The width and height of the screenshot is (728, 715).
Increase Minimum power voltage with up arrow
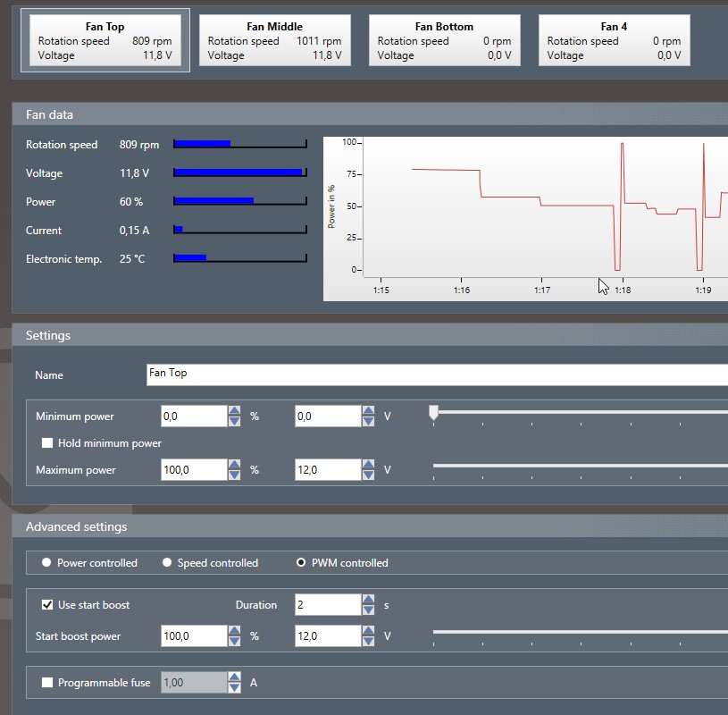pos(369,411)
